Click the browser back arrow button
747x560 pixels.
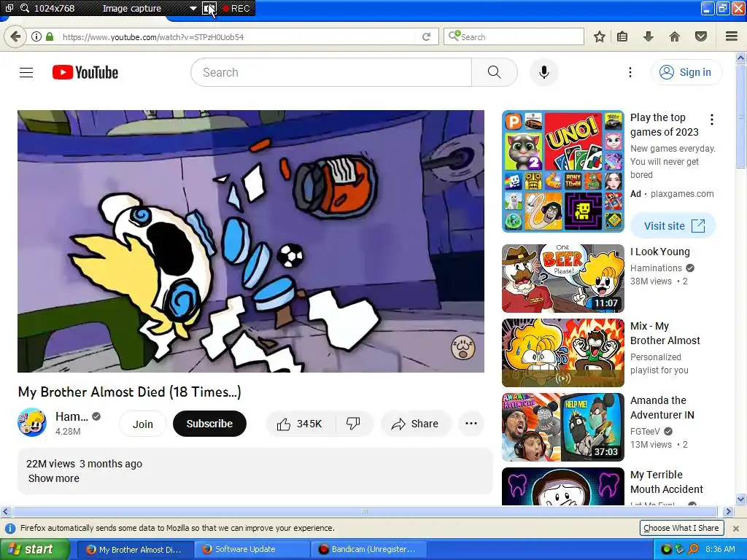15,36
